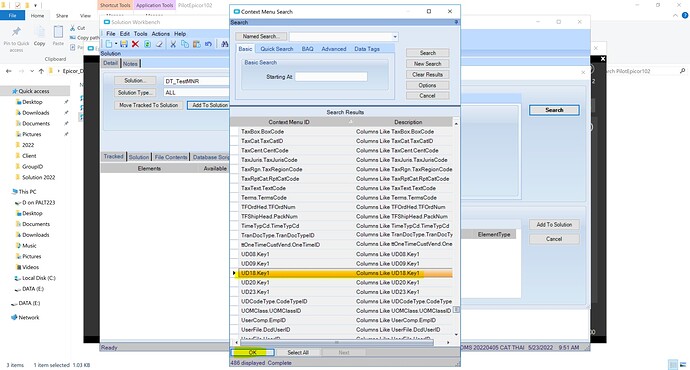Image resolution: width=690 pixels, height=370 pixels.
Task: Click the Clear Results button
Action: [x=428, y=74]
